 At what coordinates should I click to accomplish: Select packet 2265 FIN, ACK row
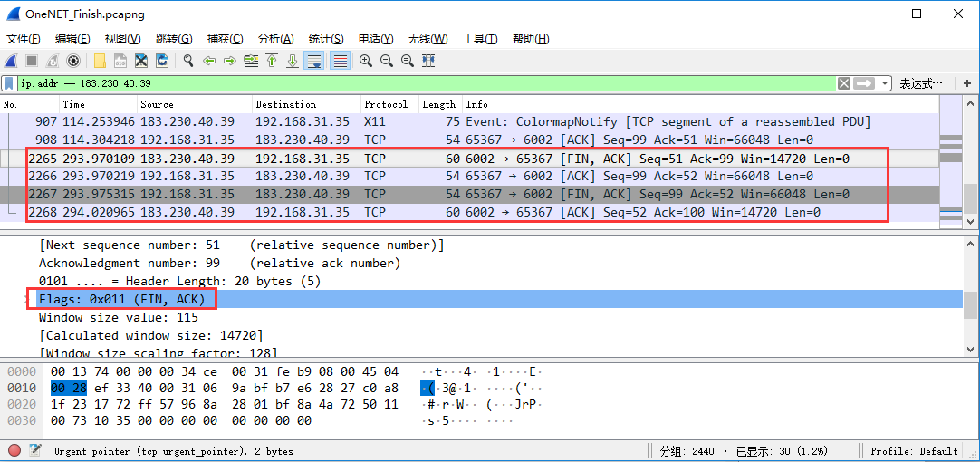pos(470,159)
